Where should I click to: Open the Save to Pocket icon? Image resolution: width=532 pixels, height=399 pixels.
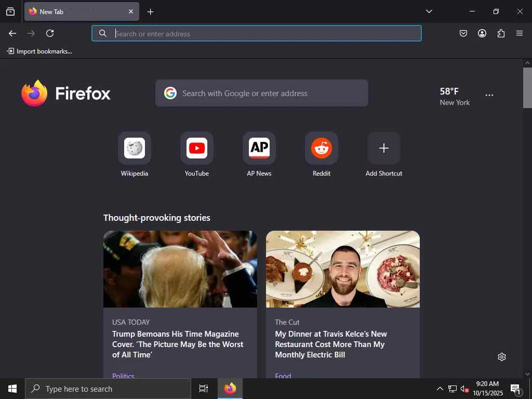click(463, 33)
